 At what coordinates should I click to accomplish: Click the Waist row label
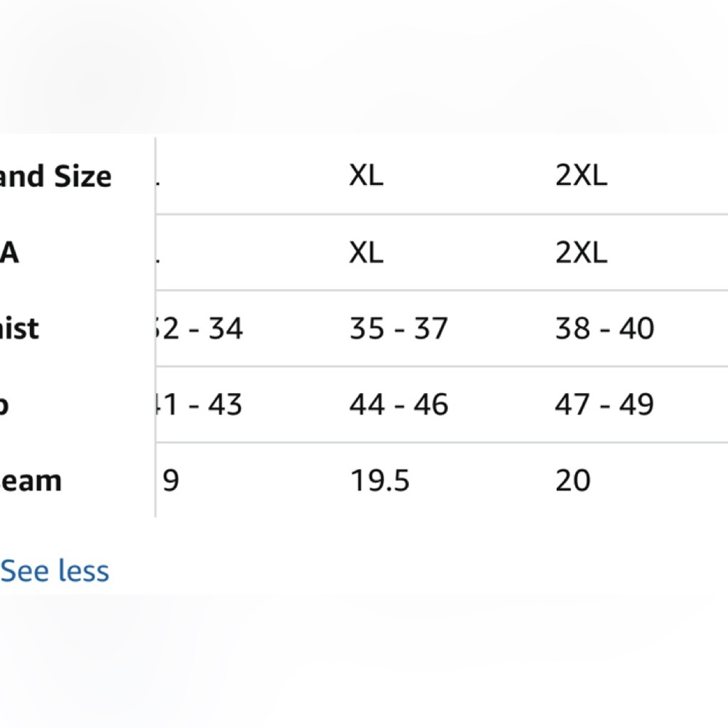pos(19,328)
